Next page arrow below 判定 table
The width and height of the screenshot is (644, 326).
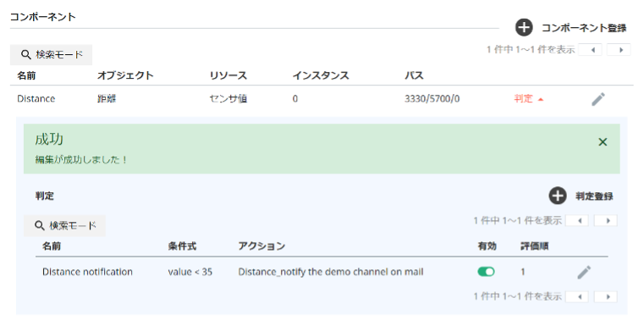(x=605, y=296)
